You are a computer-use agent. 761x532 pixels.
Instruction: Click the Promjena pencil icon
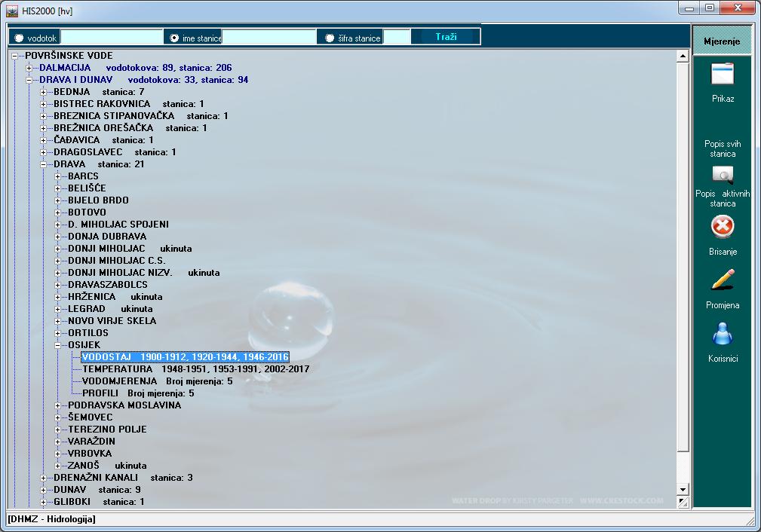point(723,280)
